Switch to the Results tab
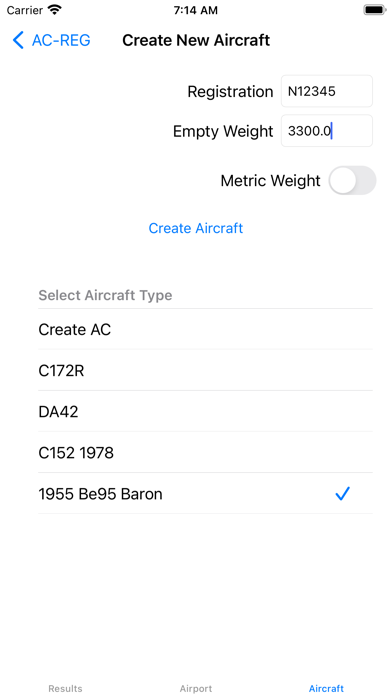 (x=65, y=688)
